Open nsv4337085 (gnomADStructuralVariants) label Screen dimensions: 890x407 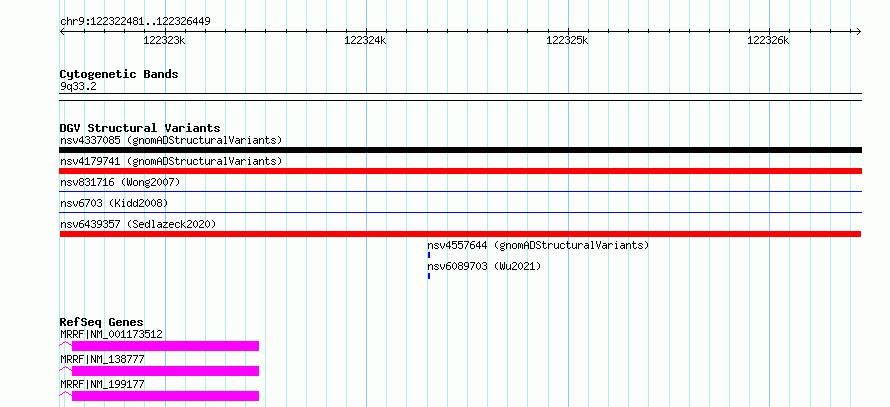point(171,140)
